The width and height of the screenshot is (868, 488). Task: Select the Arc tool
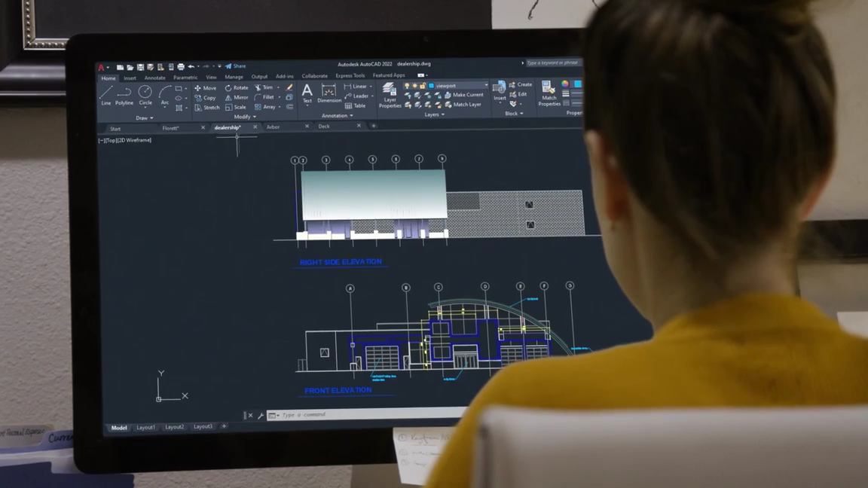point(164,95)
